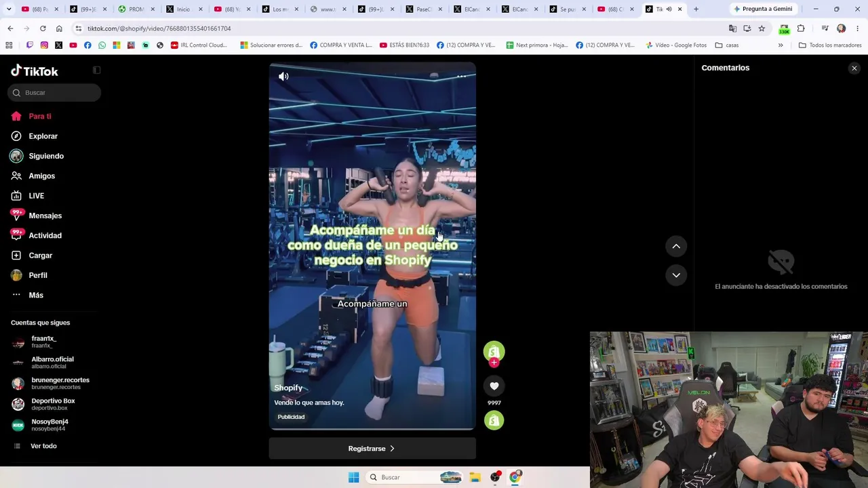Click Pregunta a Gemini button
The height and width of the screenshot is (488, 868).
coord(763,9)
